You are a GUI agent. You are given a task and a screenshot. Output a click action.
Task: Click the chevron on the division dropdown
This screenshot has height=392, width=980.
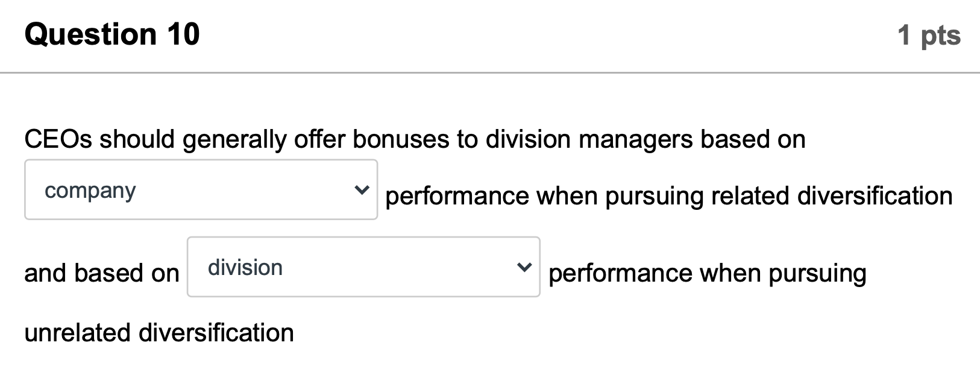pos(524,267)
